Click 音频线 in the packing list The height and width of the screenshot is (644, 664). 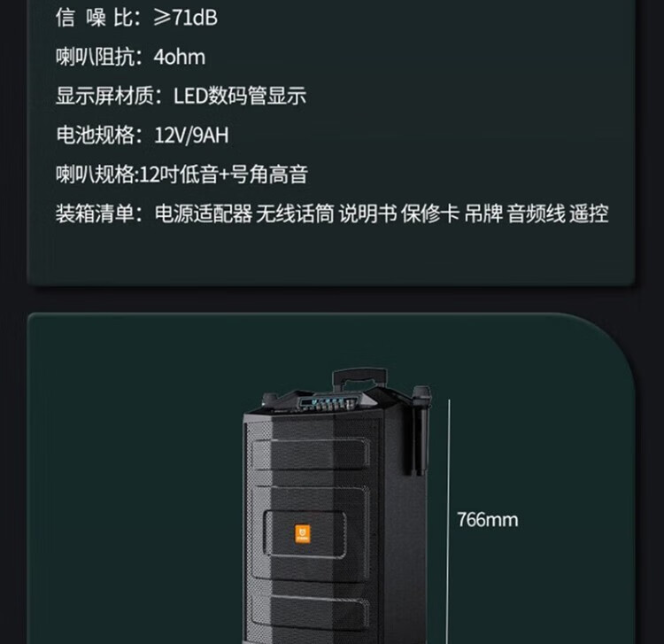537,213
